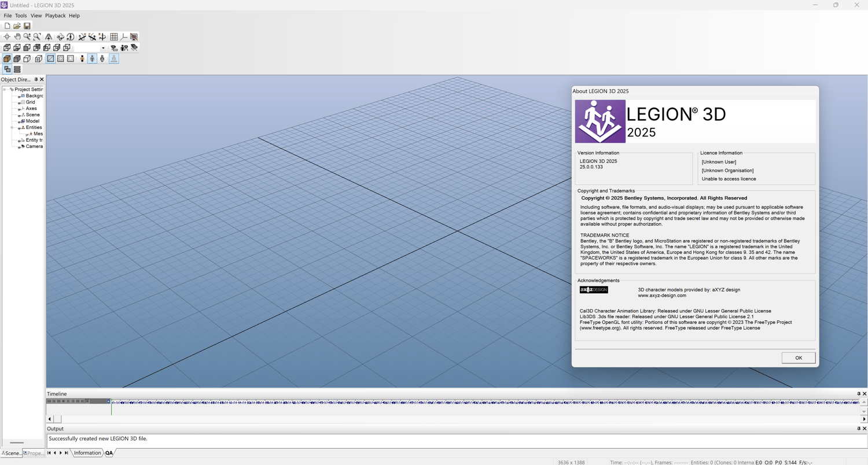The image size is (868, 465).
Task: Select the Model item in the tree
Action: point(32,121)
